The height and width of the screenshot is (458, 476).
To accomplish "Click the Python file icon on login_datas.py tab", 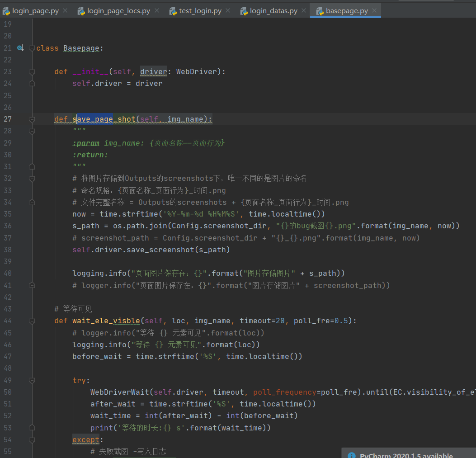I will 244,11.
